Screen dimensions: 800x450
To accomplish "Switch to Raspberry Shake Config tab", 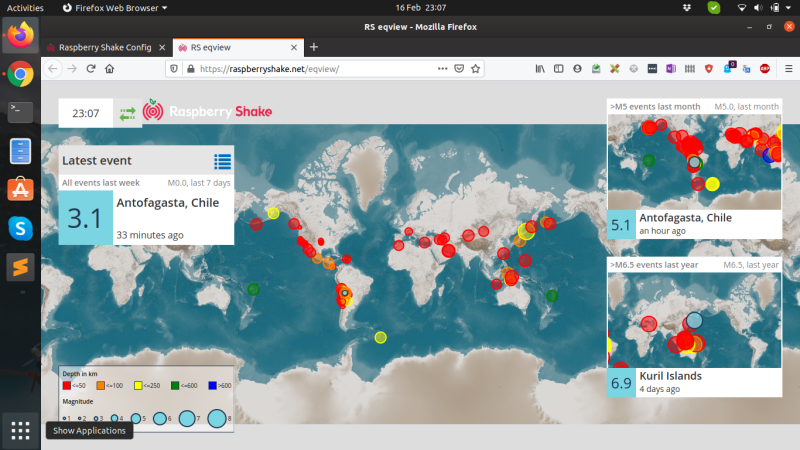I will [x=107, y=47].
